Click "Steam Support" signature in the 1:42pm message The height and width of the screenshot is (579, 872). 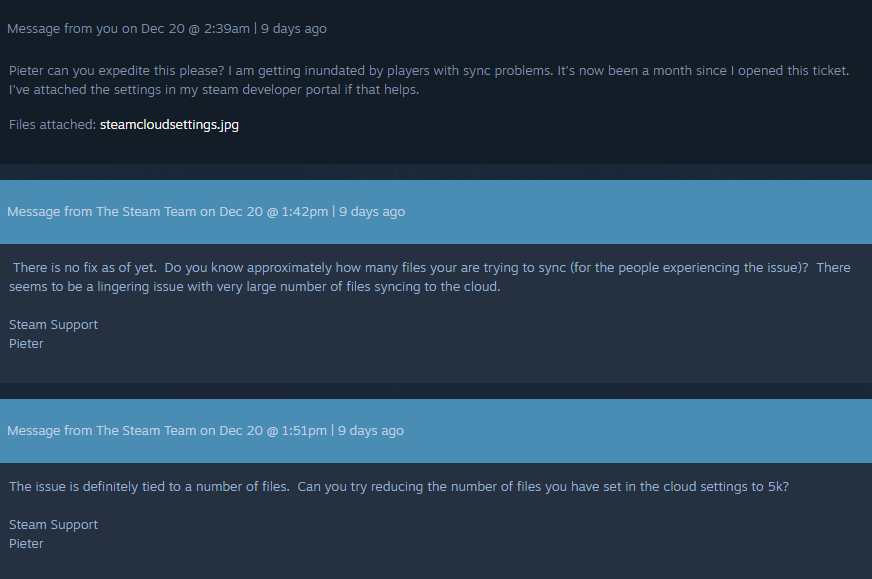[x=54, y=325]
